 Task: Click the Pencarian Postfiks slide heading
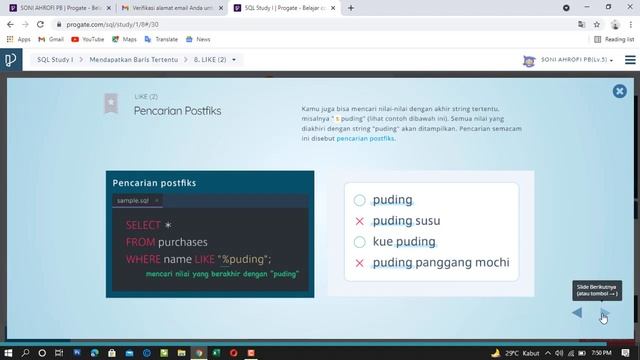[178, 111]
